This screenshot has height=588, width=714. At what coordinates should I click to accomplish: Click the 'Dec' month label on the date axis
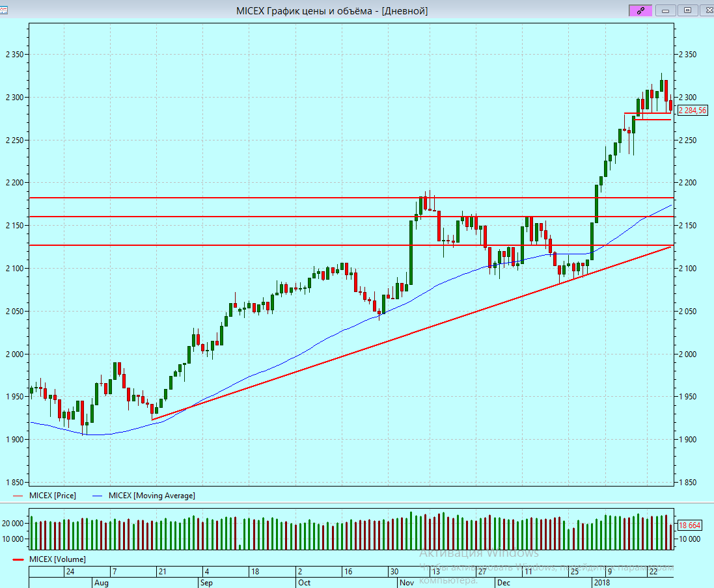tap(504, 583)
